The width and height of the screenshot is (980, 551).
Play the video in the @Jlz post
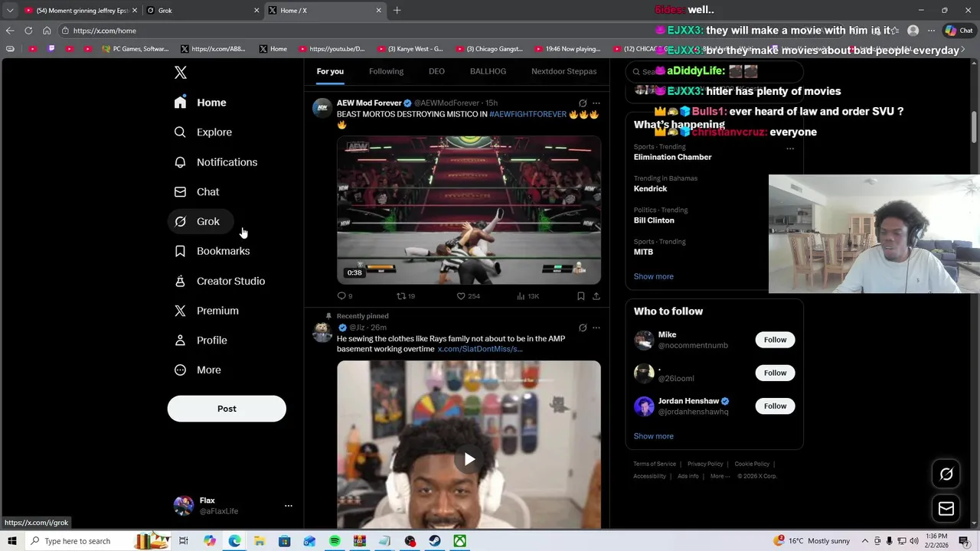click(x=469, y=459)
